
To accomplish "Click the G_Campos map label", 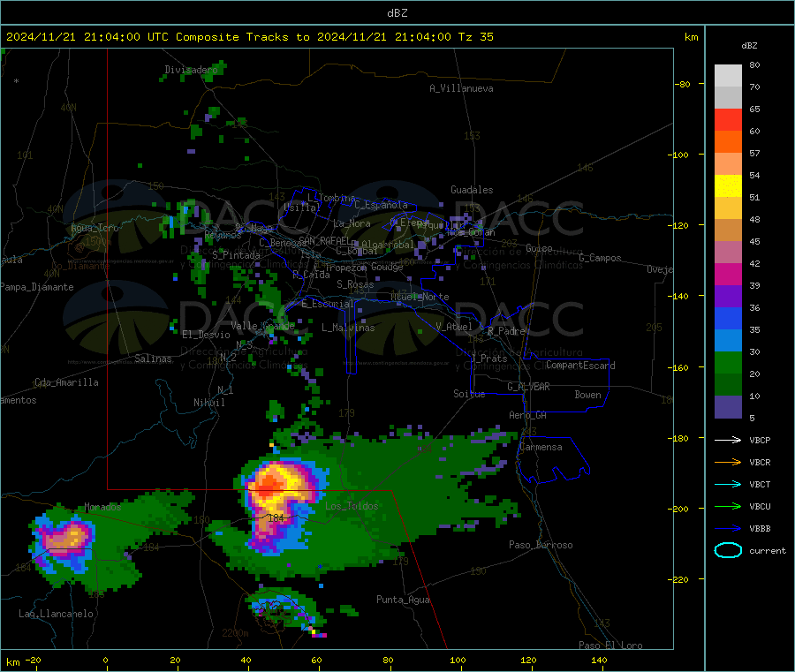I will coord(600,258).
